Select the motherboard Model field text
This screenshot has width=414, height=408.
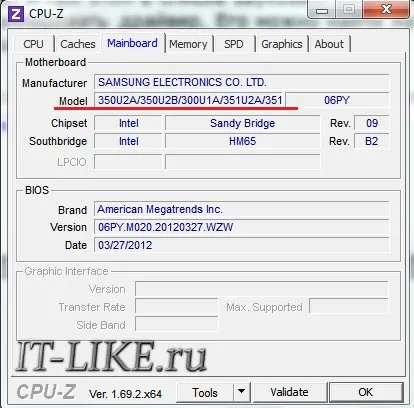click(x=189, y=100)
